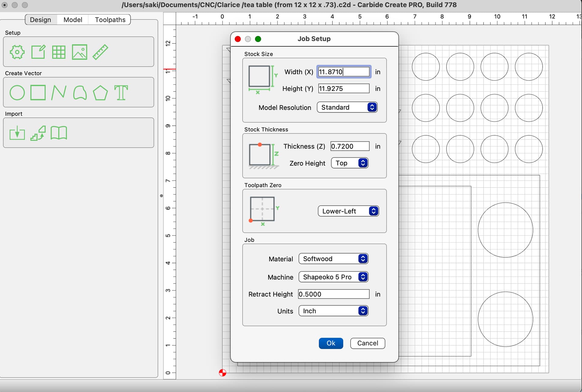Open the Machine Shapeoko 5 Pro dropdown

[x=333, y=277]
